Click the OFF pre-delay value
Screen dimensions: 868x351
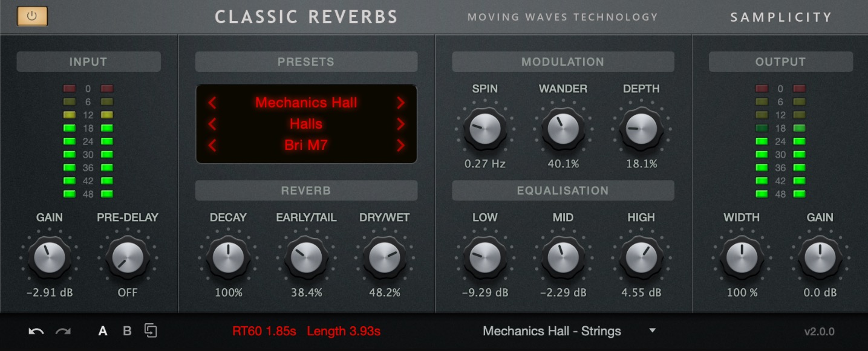[x=128, y=293]
